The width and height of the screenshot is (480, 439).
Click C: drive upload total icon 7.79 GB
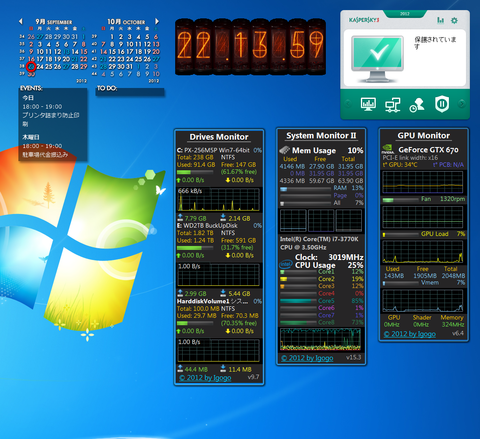[x=180, y=218]
